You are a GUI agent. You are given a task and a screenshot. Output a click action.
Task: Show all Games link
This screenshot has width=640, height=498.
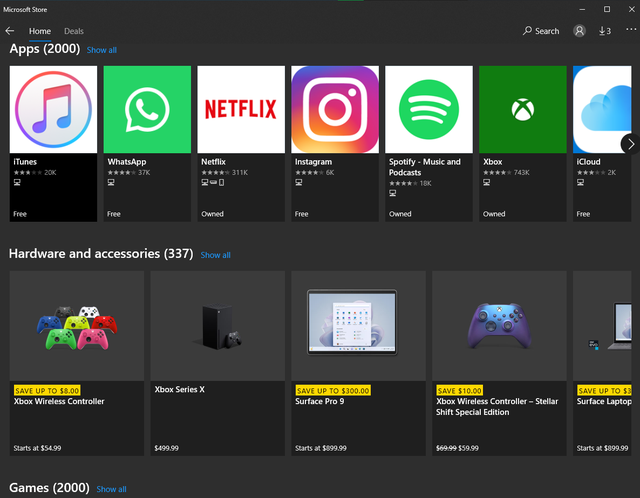pos(111,489)
